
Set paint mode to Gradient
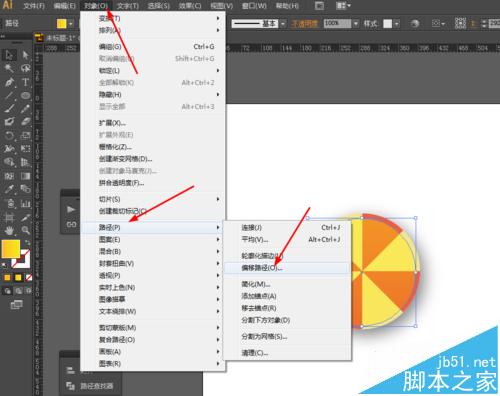point(18,277)
